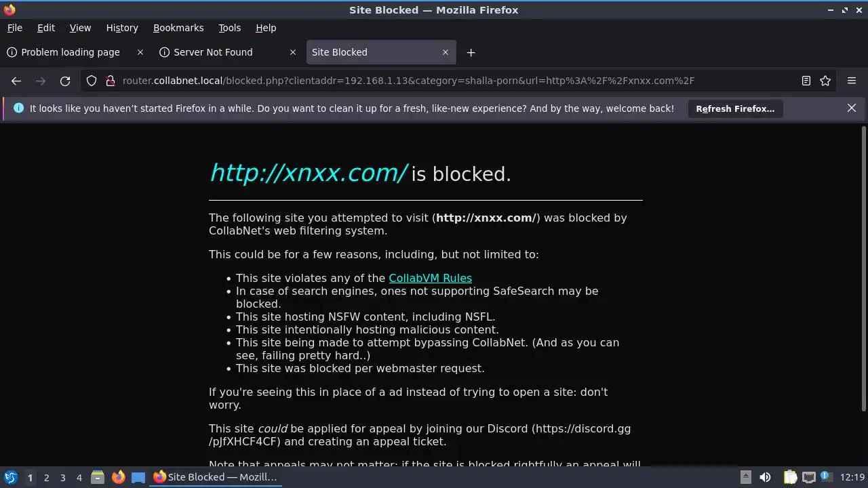Open the Help menu
The height and width of the screenshot is (488, 868).
point(266,28)
